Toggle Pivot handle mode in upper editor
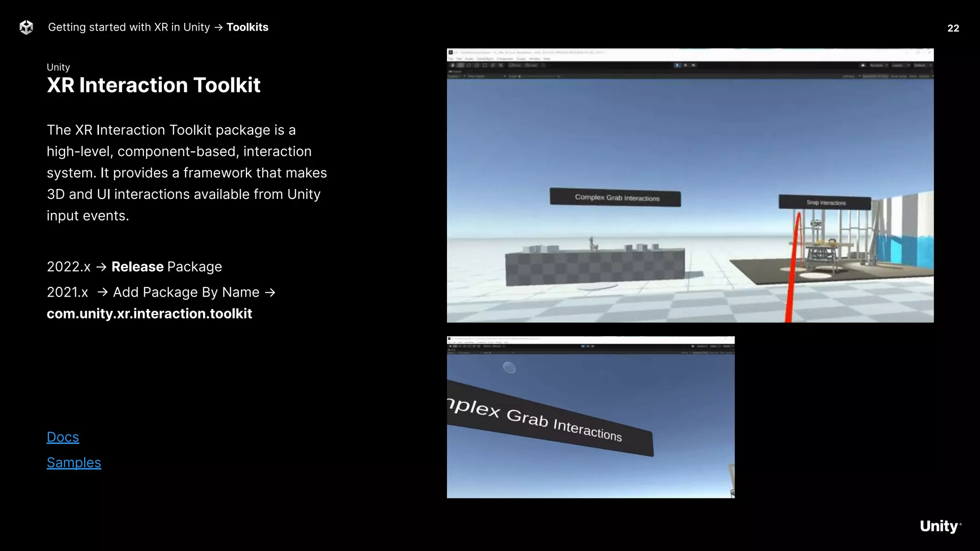 [515, 66]
